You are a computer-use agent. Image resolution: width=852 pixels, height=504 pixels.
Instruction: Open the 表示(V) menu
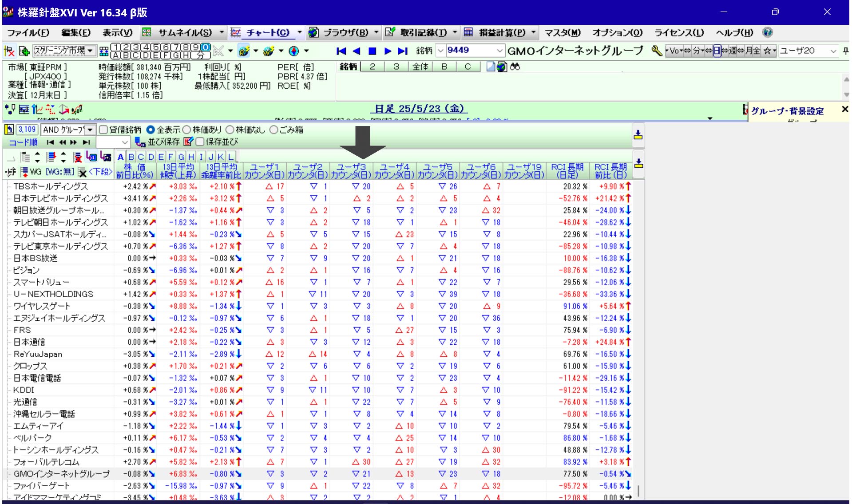pyautogui.click(x=118, y=32)
